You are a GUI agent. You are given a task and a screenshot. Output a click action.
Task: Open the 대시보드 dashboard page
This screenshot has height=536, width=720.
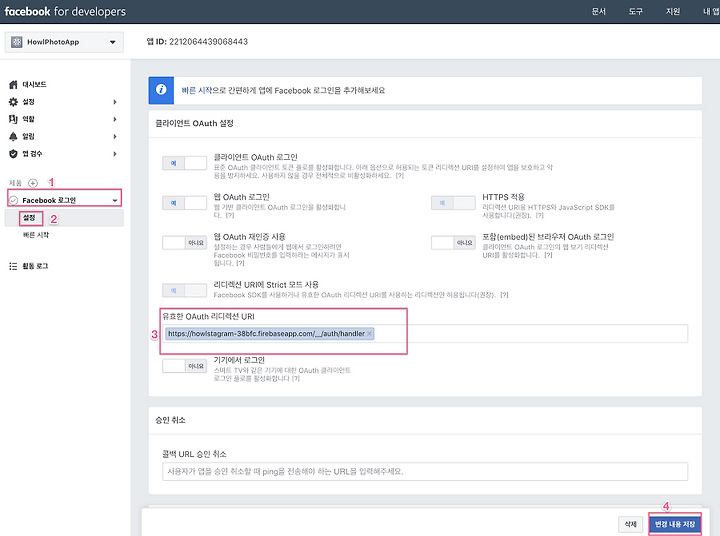[x=34, y=85]
